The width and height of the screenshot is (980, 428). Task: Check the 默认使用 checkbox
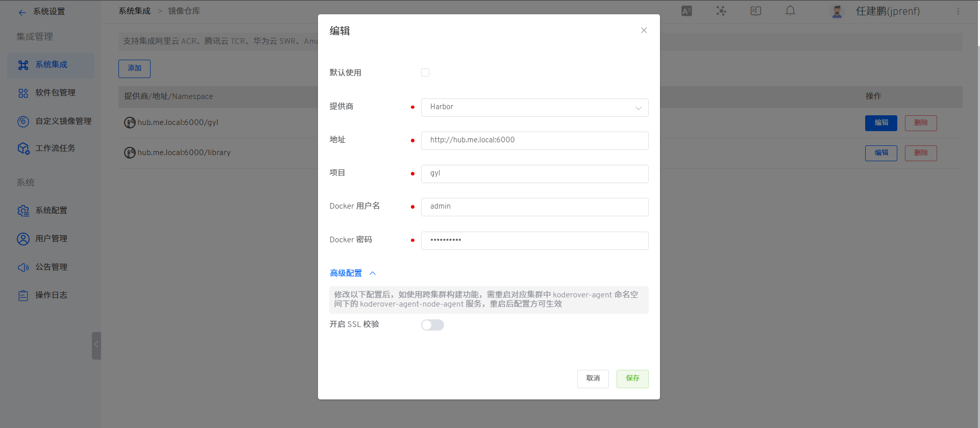pos(425,72)
